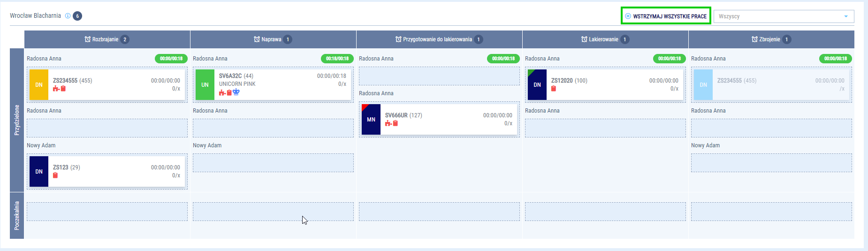Screen dimensions: 868x251
Task: Click the alarm clock icon in Rozbrajanie header
Action: (x=88, y=39)
